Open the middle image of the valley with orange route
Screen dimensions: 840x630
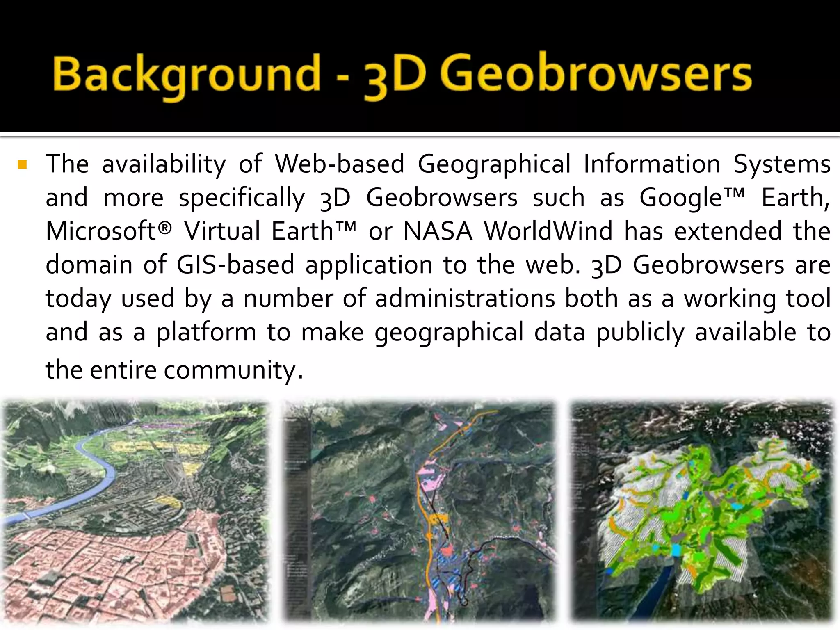[x=419, y=513]
